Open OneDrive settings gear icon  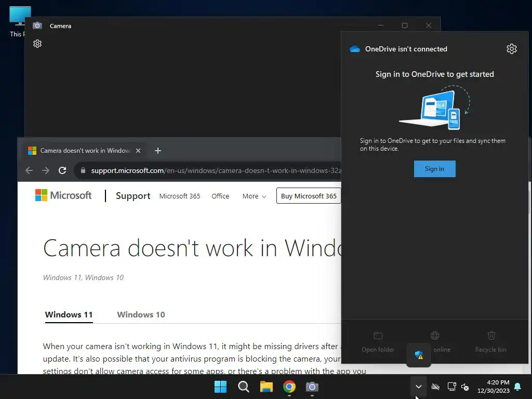point(512,49)
